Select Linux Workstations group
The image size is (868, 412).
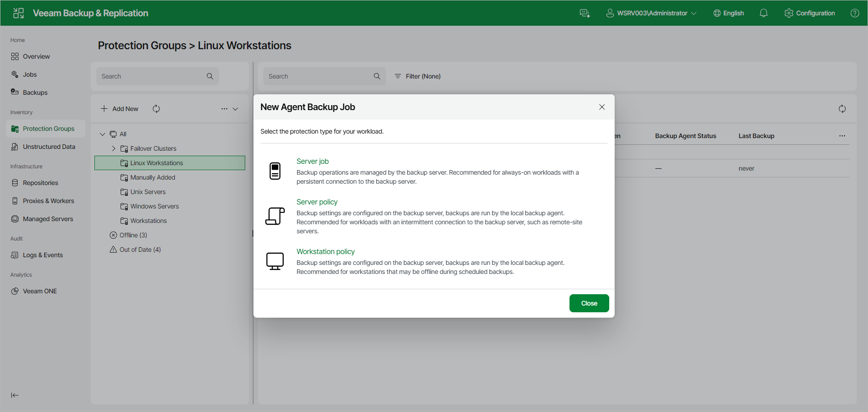(x=170, y=163)
